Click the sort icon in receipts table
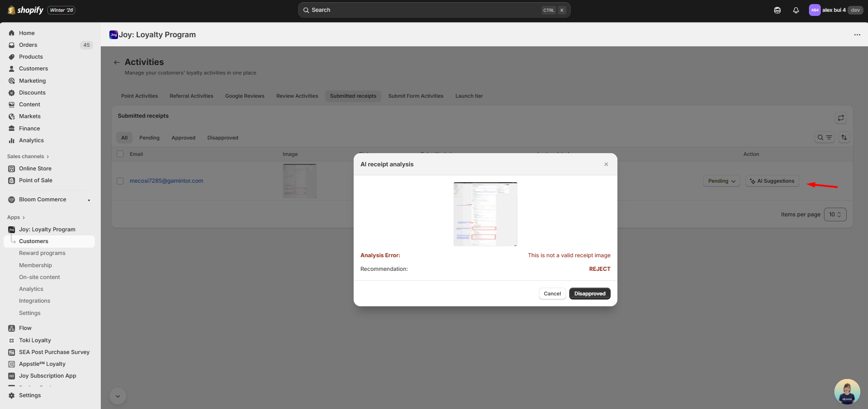The image size is (868, 409). tap(844, 138)
